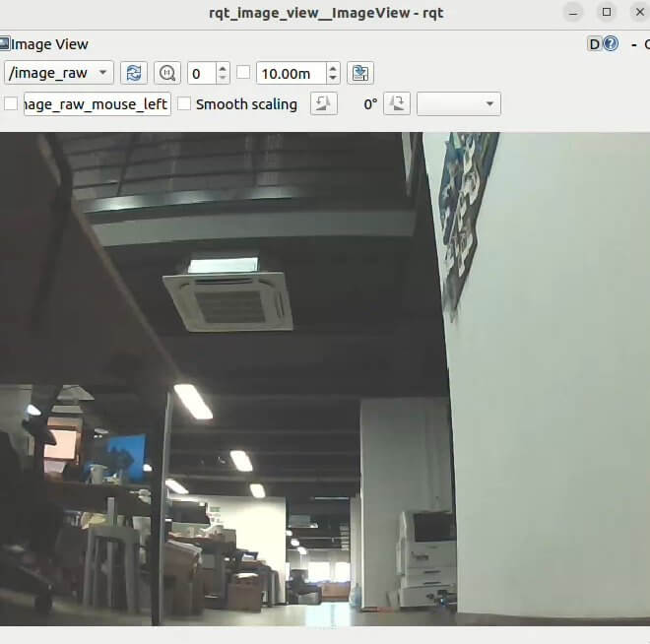Maximize the rqt window
650x644 pixels.
(x=607, y=13)
